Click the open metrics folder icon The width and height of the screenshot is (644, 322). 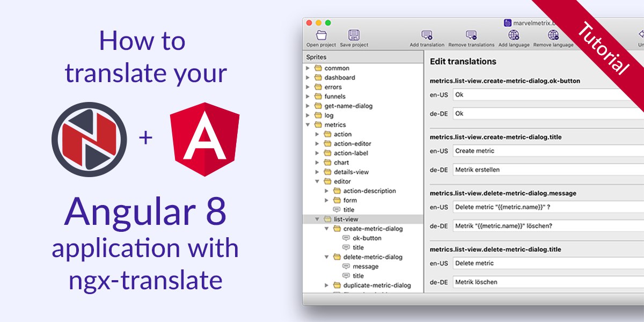(318, 125)
